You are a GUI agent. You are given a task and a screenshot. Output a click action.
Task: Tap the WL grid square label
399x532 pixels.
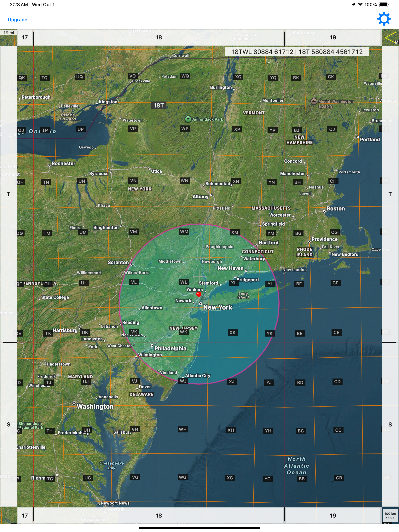click(x=184, y=282)
